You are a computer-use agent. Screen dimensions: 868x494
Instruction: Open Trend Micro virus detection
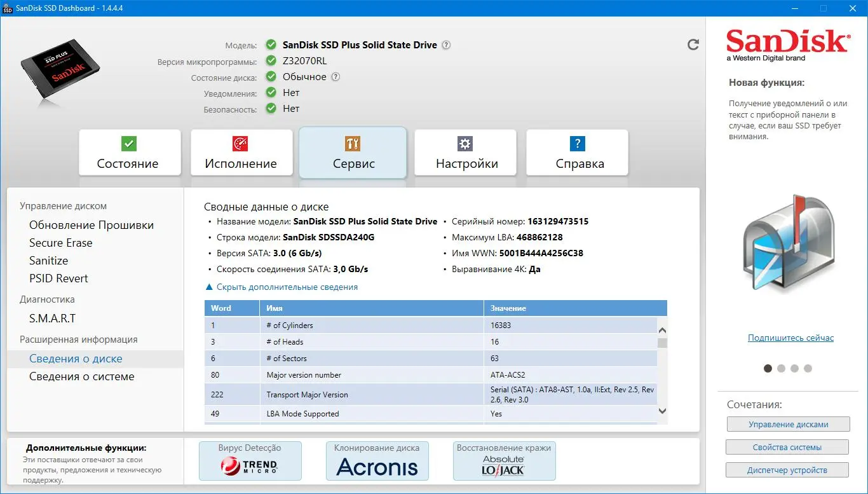250,461
